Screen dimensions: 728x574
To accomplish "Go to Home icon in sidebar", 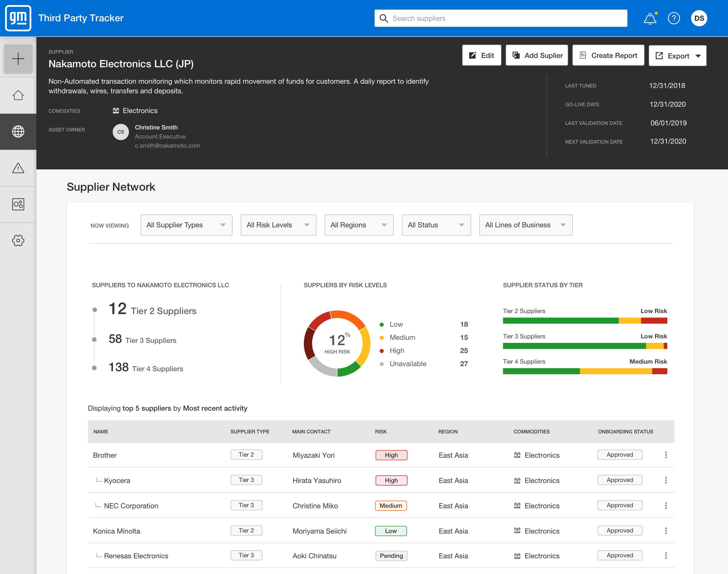I will [18, 95].
